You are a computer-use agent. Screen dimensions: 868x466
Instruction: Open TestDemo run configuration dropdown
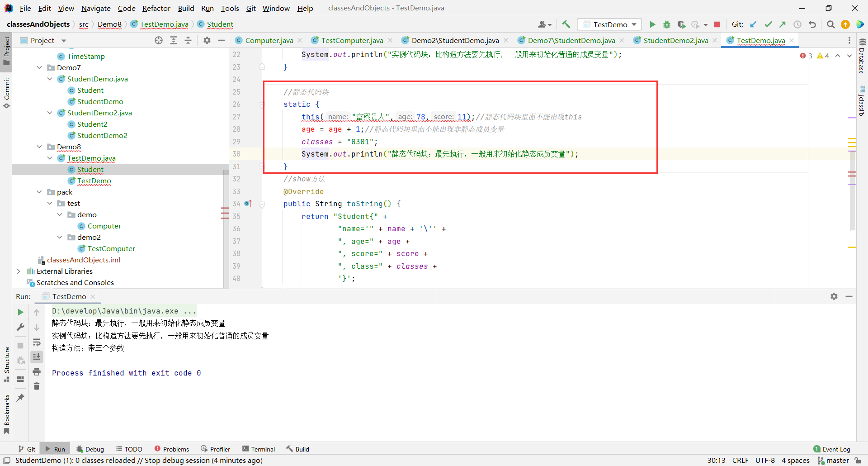pyautogui.click(x=610, y=24)
